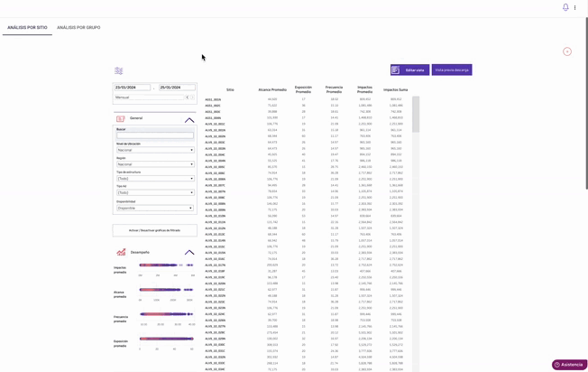The height and width of the screenshot is (372, 588).
Task: Switch to Análisis por sitio tab
Action: coord(27,27)
